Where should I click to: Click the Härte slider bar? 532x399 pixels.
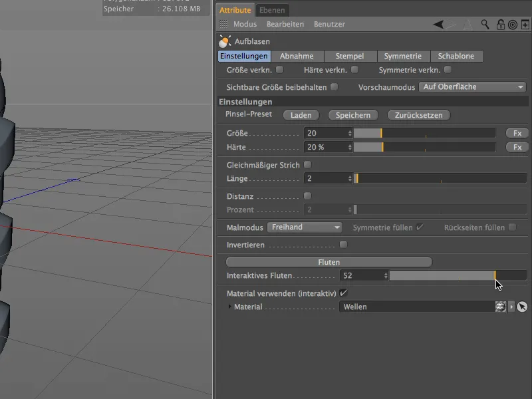424,147
